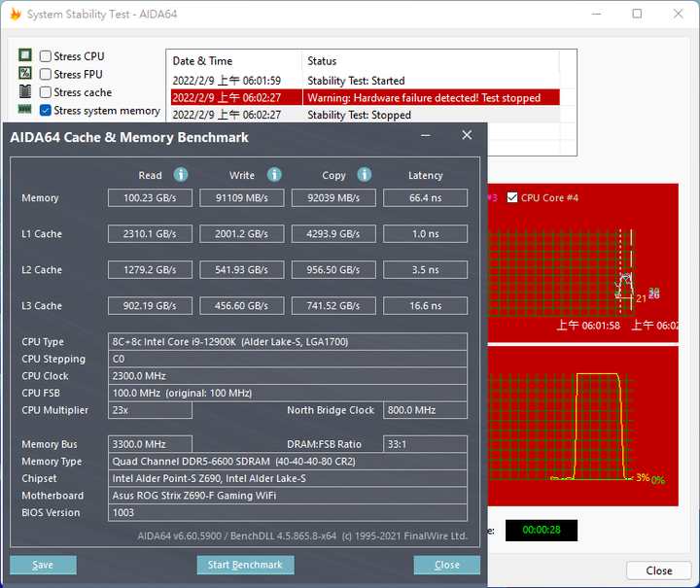Click the AIDA64 flame icon in title bar
The width and height of the screenshot is (700, 588).
click(x=16, y=14)
